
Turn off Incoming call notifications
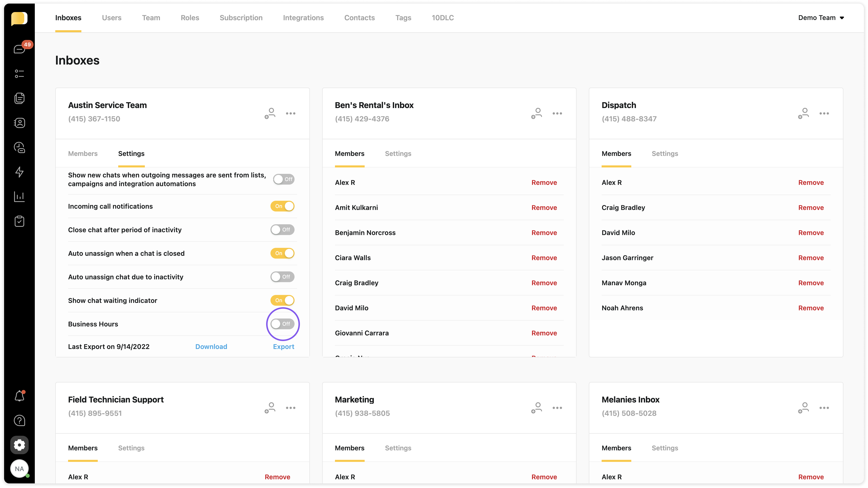point(282,206)
